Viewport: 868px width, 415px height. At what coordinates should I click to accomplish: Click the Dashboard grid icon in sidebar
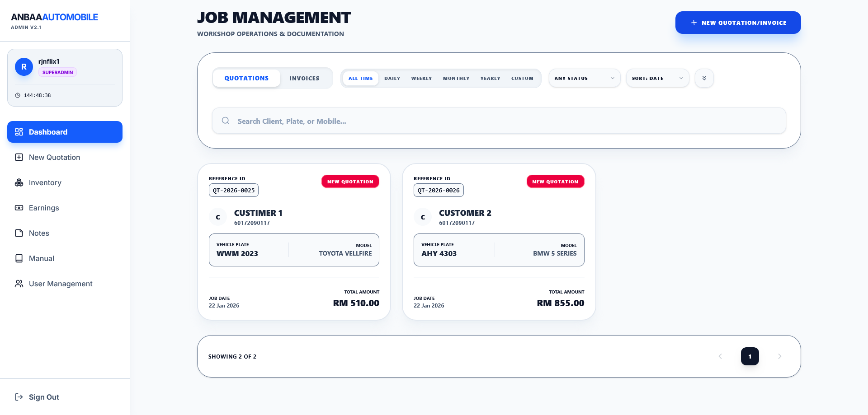(x=19, y=132)
